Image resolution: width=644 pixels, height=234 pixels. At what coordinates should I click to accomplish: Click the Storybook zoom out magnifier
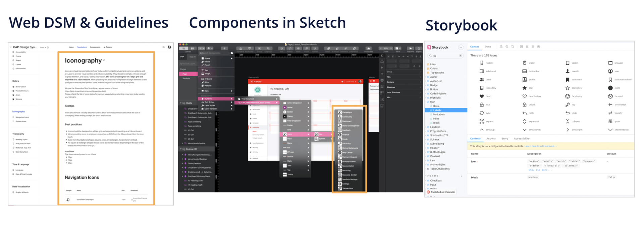pos(507,47)
